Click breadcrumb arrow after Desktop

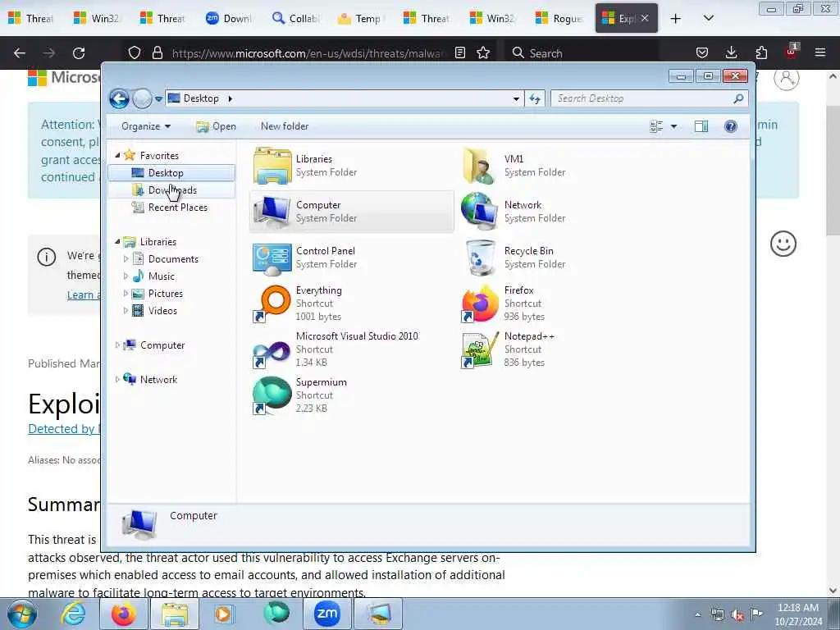click(x=231, y=98)
